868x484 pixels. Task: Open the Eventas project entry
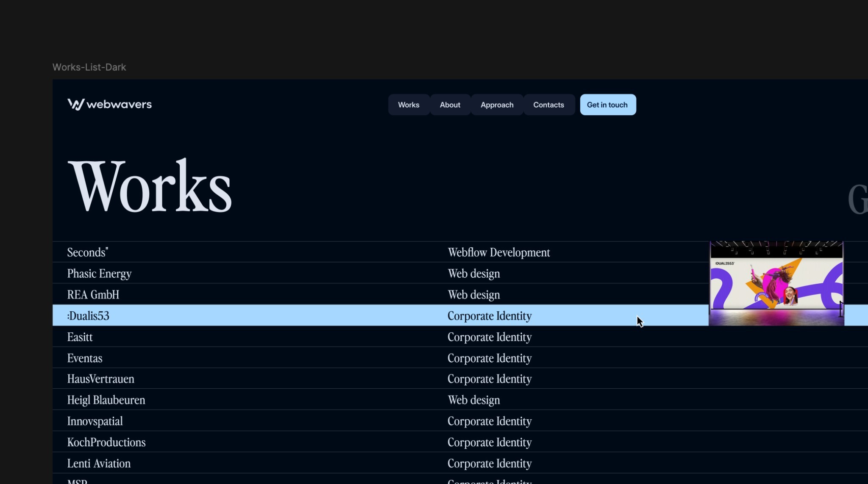85,358
